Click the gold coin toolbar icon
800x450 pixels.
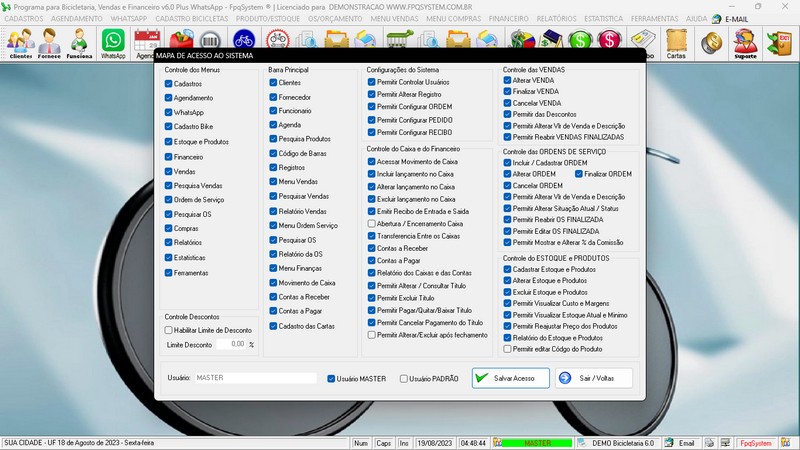[x=711, y=44]
